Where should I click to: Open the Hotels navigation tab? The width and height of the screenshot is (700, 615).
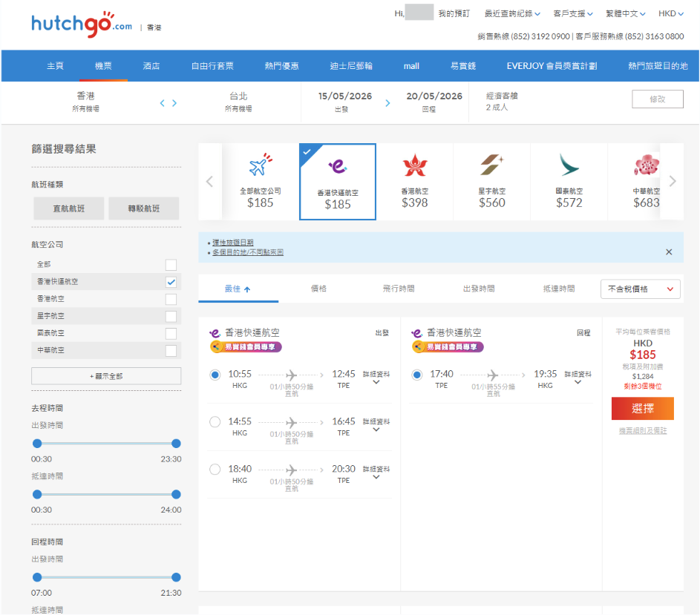(151, 65)
